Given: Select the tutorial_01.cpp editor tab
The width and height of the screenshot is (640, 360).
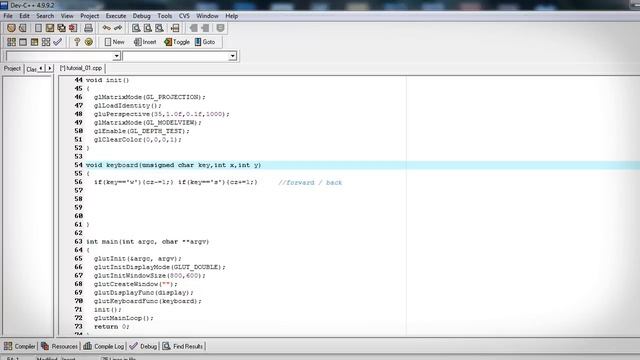Looking at the screenshot, I should (81, 68).
